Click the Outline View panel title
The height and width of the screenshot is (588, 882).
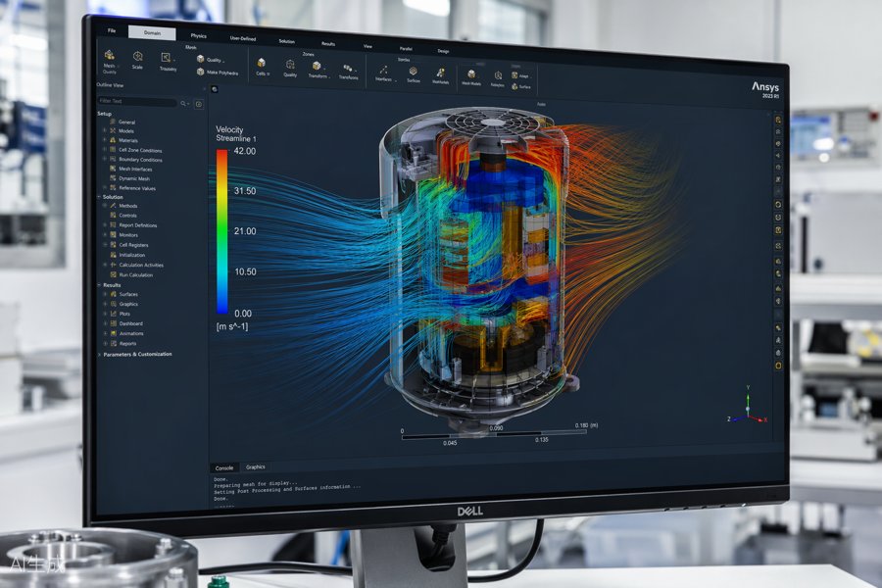(x=110, y=85)
